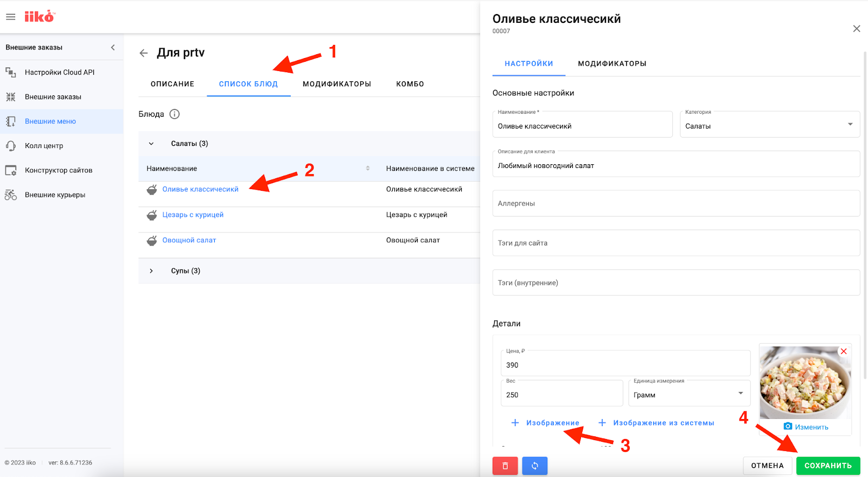
Task: Click the External menu sidebar icon
Action: (11, 121)
